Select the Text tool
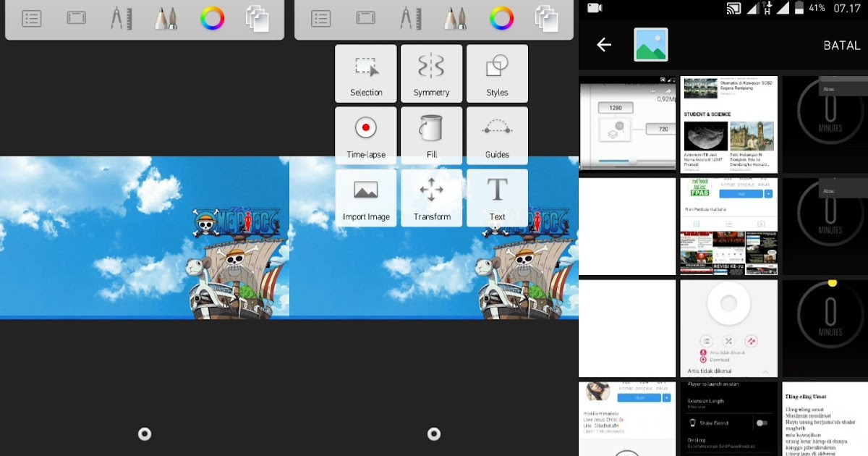The image size is (868, 456). pyautogui.click(x=498, y=198)
